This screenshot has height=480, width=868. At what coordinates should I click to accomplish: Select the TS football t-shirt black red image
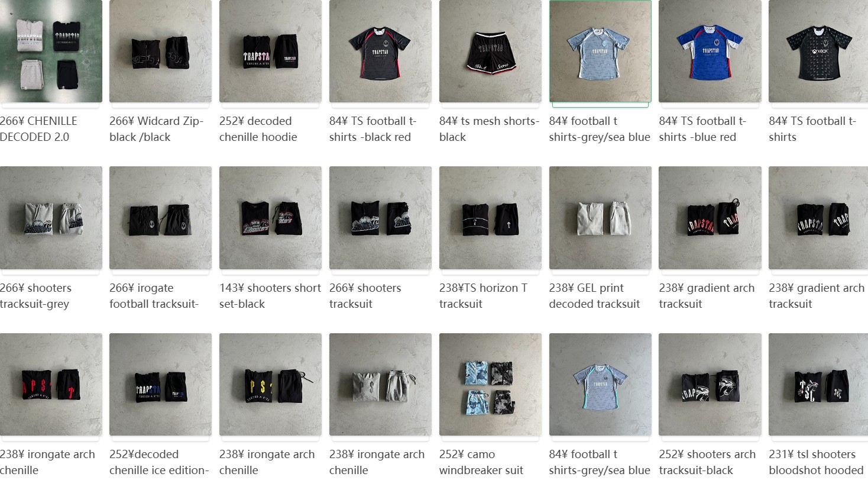click(380, 51)
